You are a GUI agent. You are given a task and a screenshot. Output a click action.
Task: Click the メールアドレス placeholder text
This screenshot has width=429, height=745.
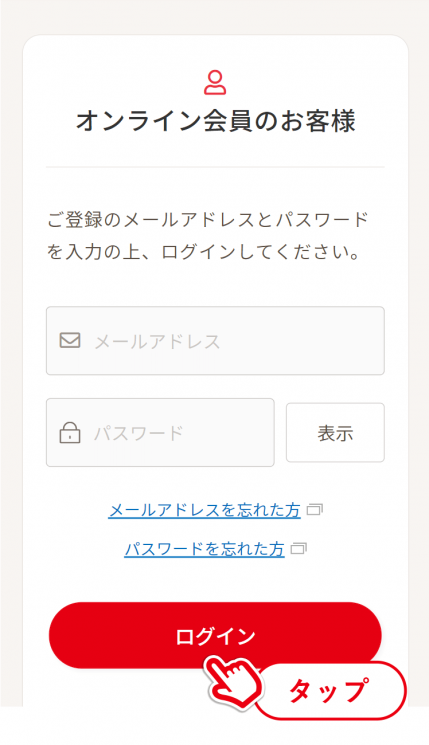(157, 342)
